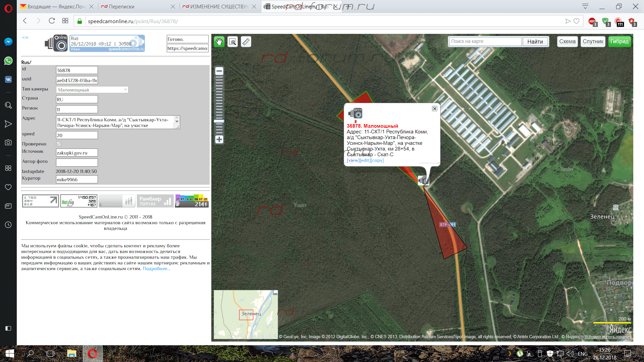Click the map zoom-out minus button

219,71
